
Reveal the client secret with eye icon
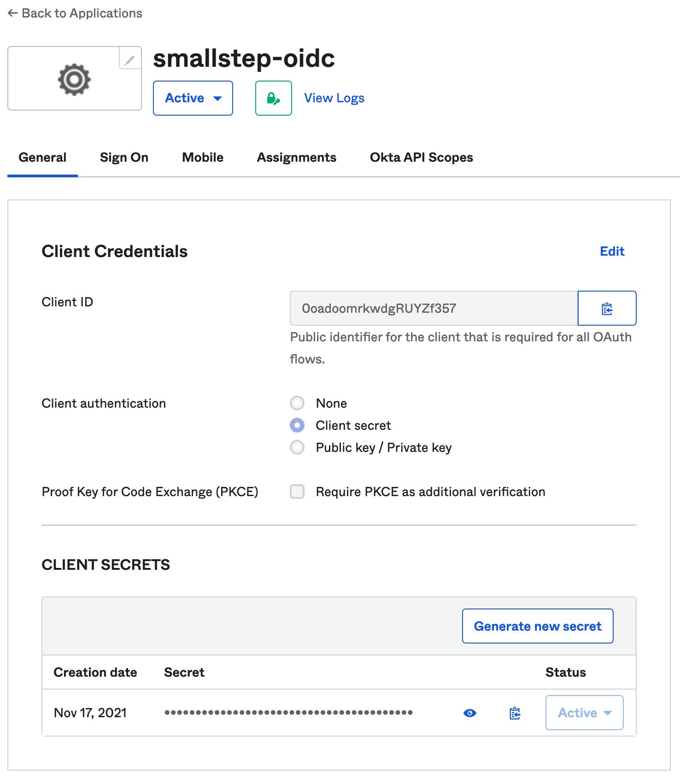tap(469, 713)
